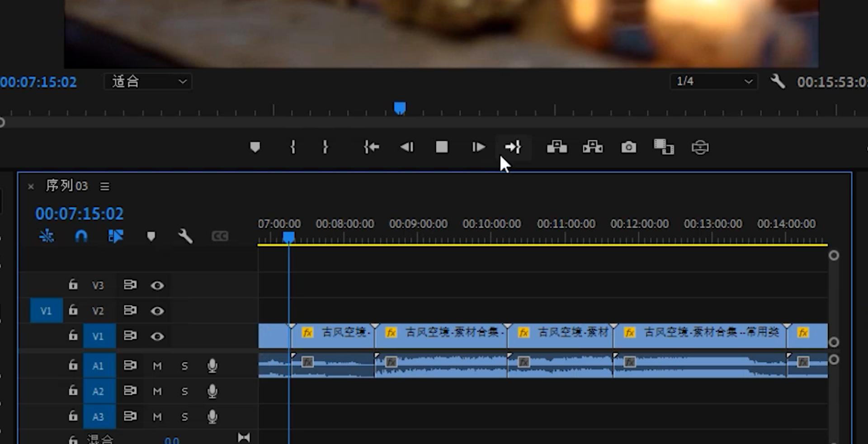The width and height of the screenshot is (868, 444).
Task: Click the program monitor blue playhead
Action: pos(400,109)
